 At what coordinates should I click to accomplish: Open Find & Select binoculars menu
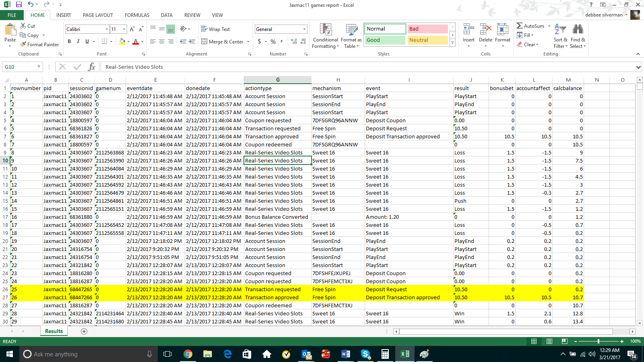point(578,36)
